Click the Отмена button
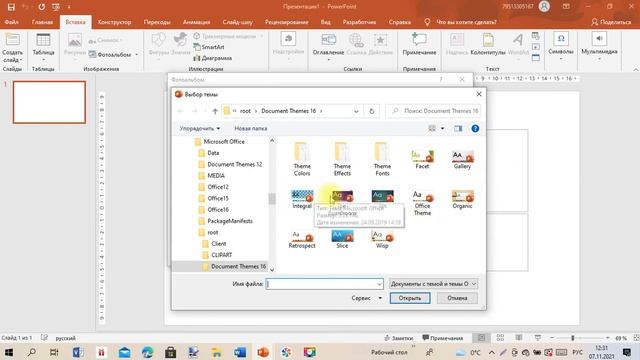640x360 pixels. point(457,298)
